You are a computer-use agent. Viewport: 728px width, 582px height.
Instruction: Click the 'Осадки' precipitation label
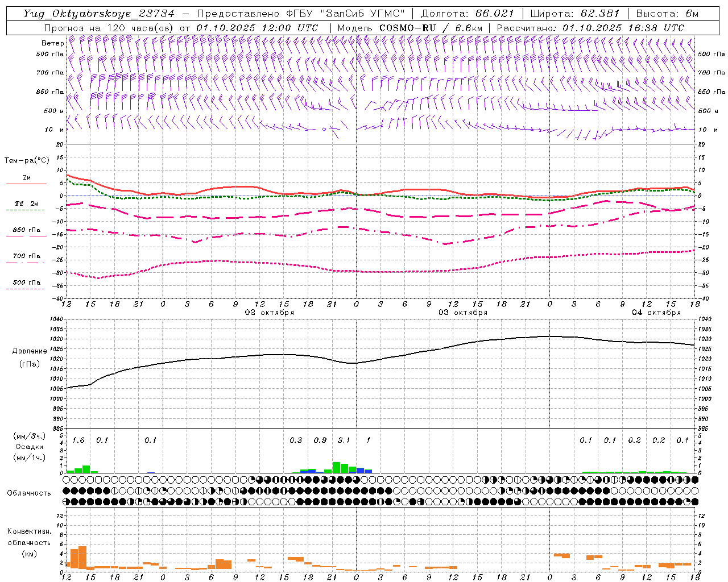pos(30,447)
